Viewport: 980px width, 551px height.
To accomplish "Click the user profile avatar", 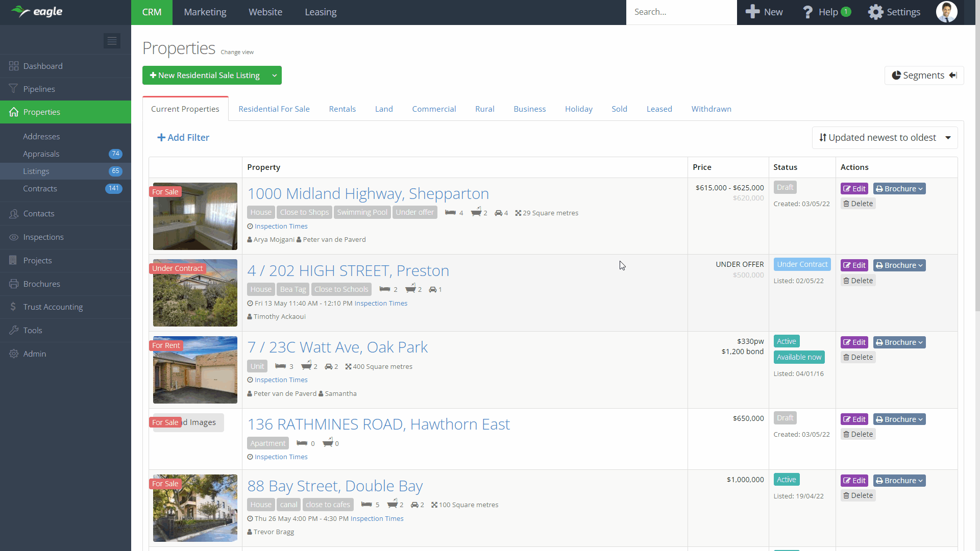I will (x=946, y=12).
